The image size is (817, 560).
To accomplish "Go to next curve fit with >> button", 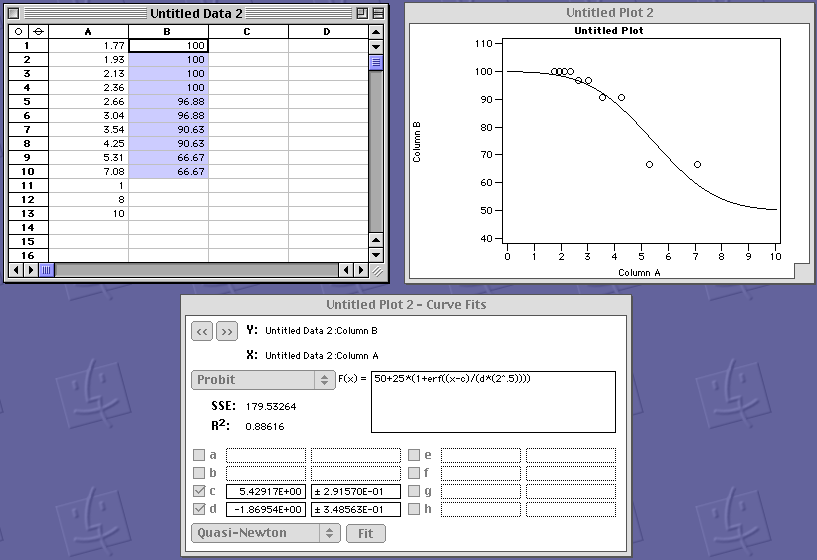I will point(227,331).
